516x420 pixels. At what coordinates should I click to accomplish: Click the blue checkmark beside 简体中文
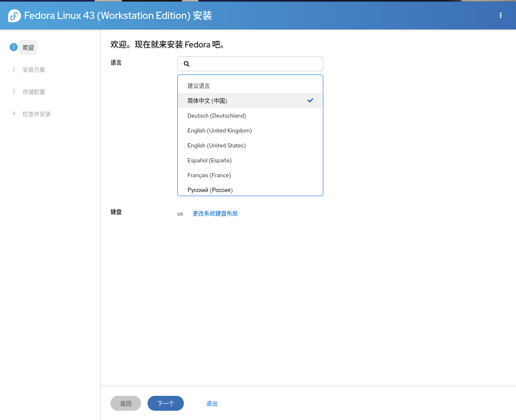tap(310, 100)
